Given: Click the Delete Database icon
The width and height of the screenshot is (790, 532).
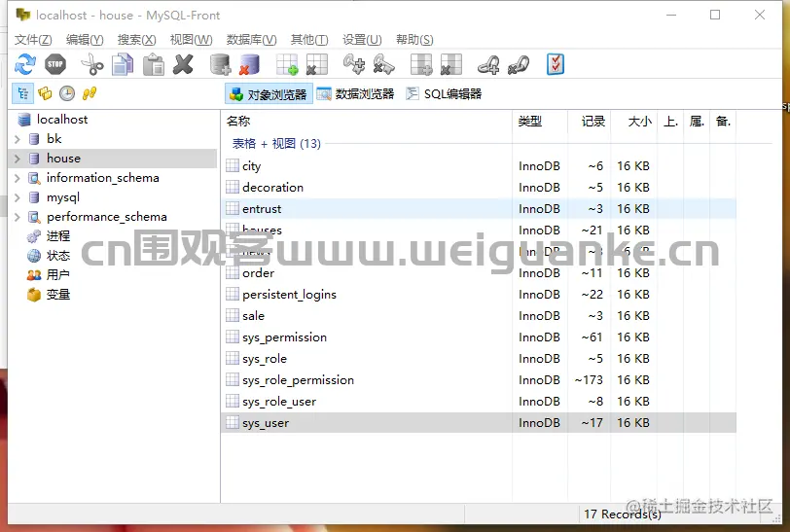Looking at the screenshot, I should coord(249,64).
